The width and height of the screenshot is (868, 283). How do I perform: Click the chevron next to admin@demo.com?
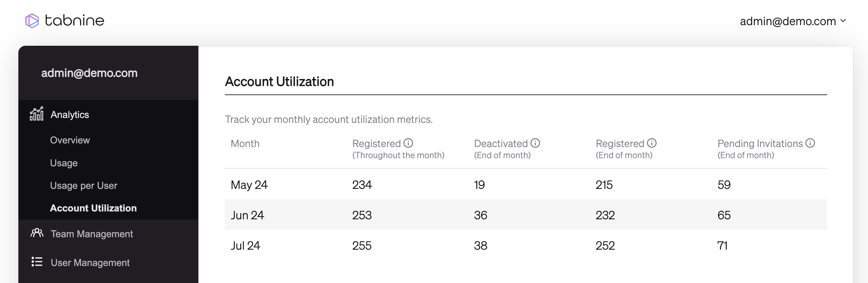click(843, 21)
